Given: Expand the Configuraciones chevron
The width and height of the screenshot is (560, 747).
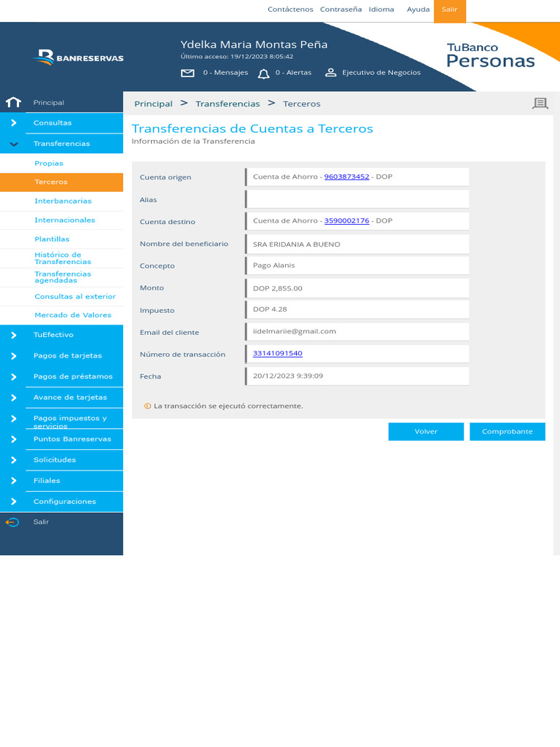Looking at the screenshot, I should [13, 502].
